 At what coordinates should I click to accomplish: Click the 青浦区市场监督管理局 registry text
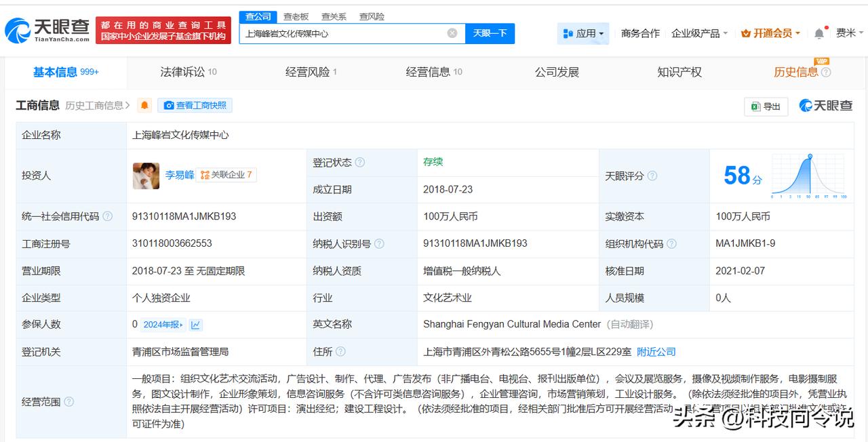click(180, 352)
